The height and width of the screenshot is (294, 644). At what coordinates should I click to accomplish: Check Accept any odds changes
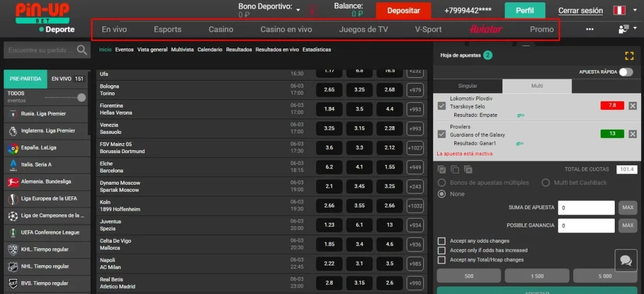click(x=441, y=241)
